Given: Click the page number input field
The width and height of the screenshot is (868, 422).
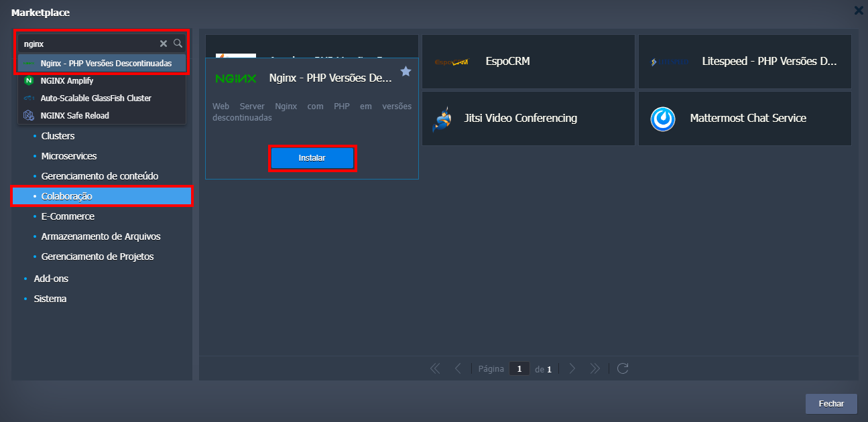Looking at the screenshot, I should (x=519, y=368).
